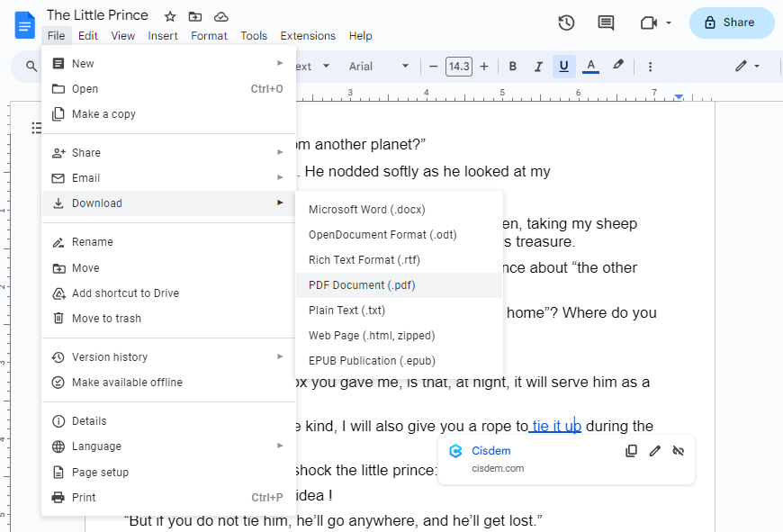Toggle italic formatting
783x532 pixels.
tap(538, 66)
